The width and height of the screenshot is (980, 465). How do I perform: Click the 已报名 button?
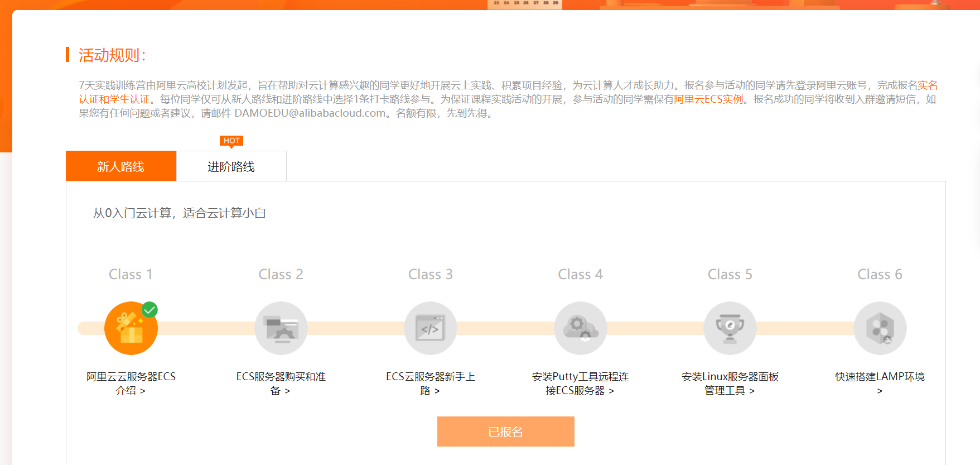(x=506, y=432)
